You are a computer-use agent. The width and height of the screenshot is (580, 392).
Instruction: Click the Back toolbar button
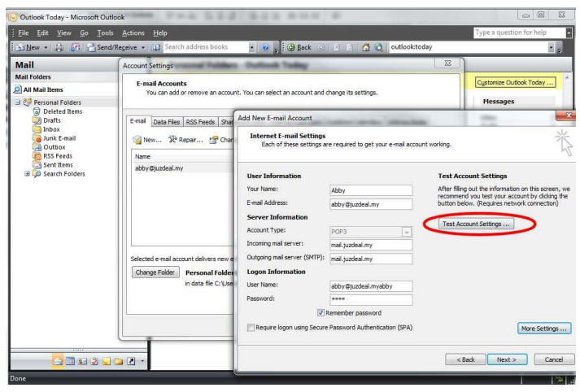299,47
